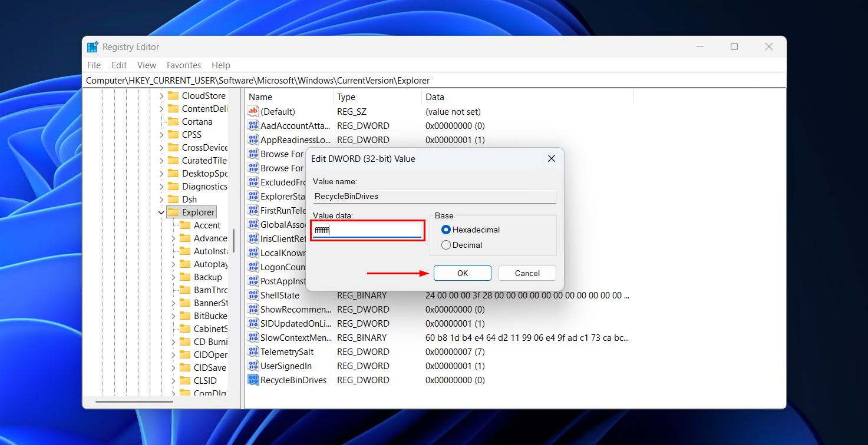This screenshot has height=445, width=868.
Task: Select the BamThrc key in tree
Action: click(210, 290)
